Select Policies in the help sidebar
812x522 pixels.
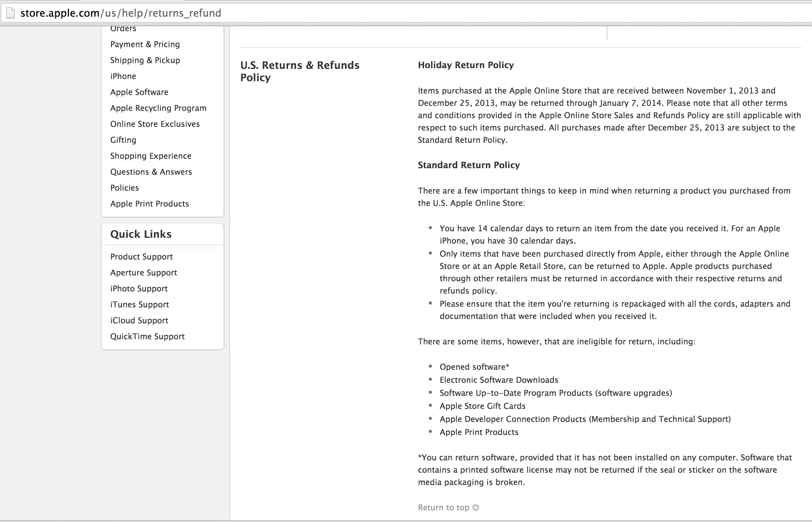(124, 188)
